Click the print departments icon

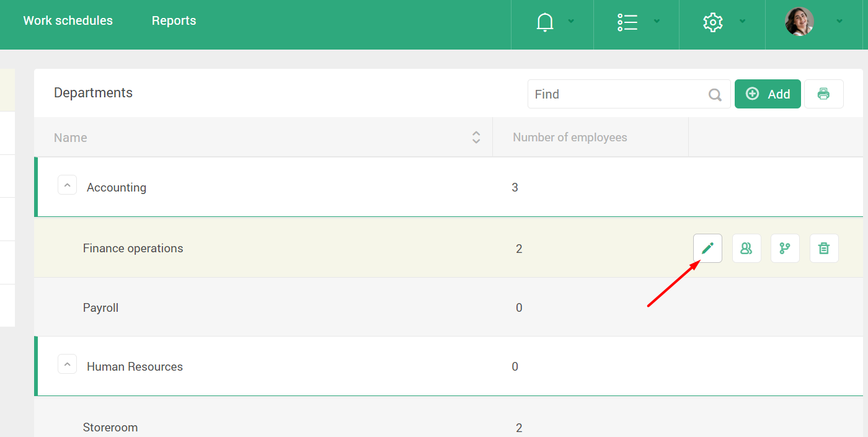[823, 94]
